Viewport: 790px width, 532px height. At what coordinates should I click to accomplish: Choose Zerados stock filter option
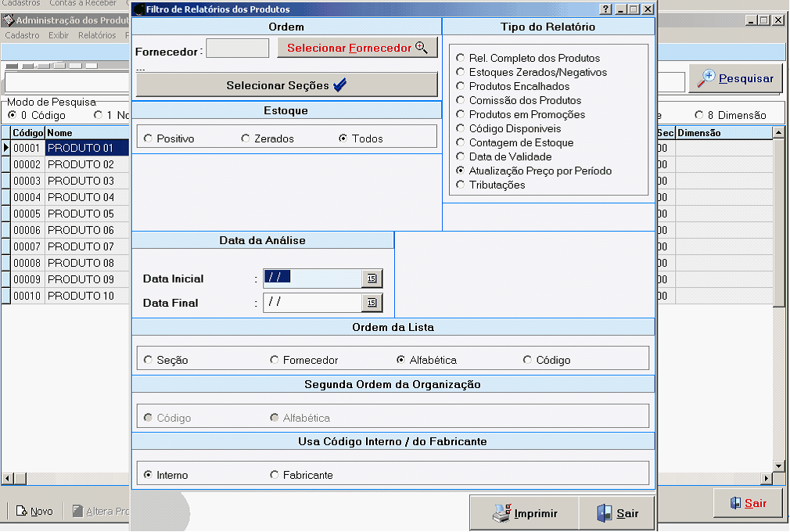[246, 138]
